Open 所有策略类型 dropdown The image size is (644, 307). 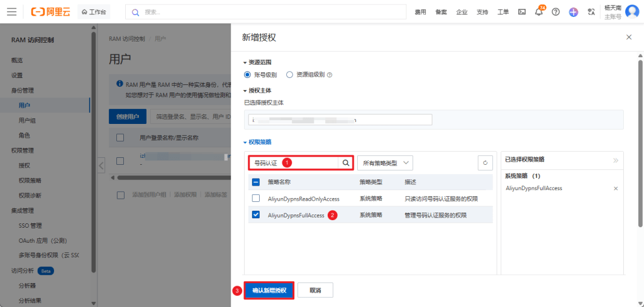[x=385, y=163]
